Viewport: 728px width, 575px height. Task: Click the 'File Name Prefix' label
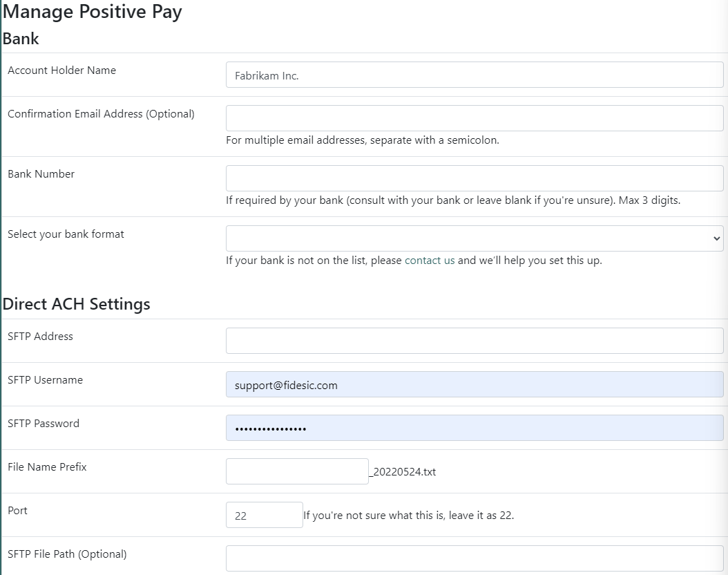click(47, 466)
